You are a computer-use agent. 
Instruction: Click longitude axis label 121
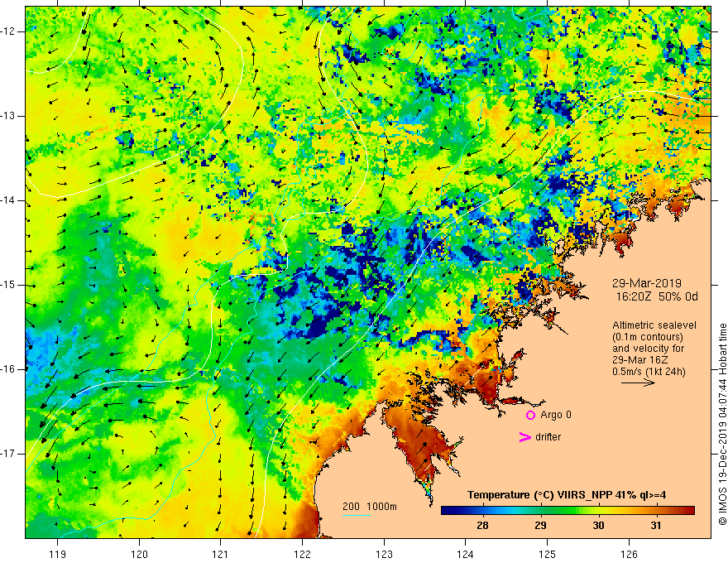[220, 554]
